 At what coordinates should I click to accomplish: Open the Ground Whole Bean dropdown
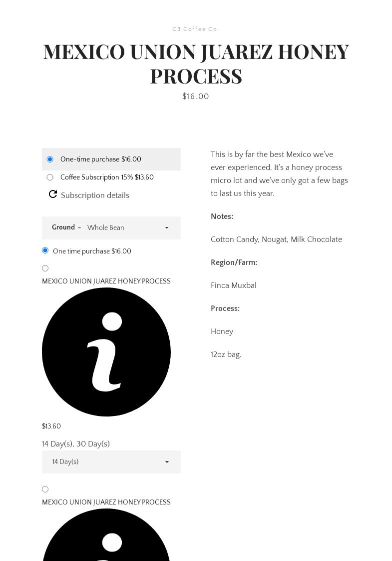[127, 228]
